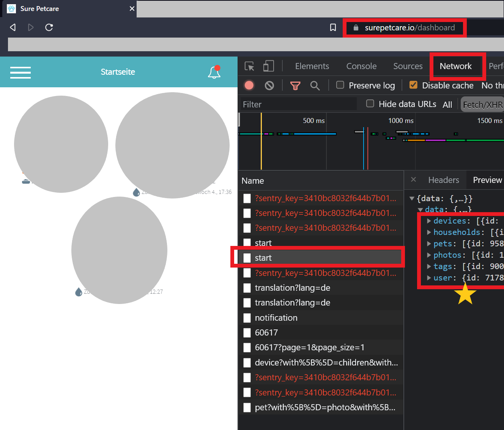The height and width of the screenshot is (430, 504).
Task: Close the Sure Petcare browser tab
Action: [132, 8]
